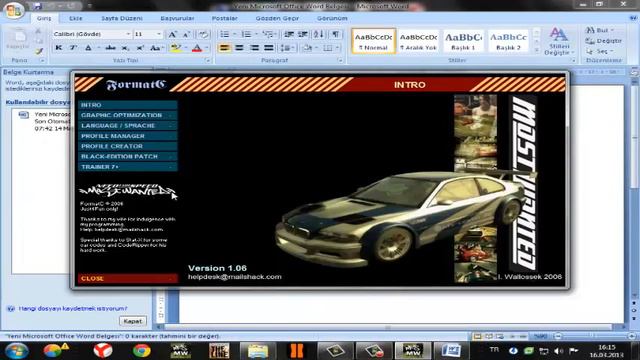Toggle italic (T) formatting in Word ribbon

[x=73, y=48]
